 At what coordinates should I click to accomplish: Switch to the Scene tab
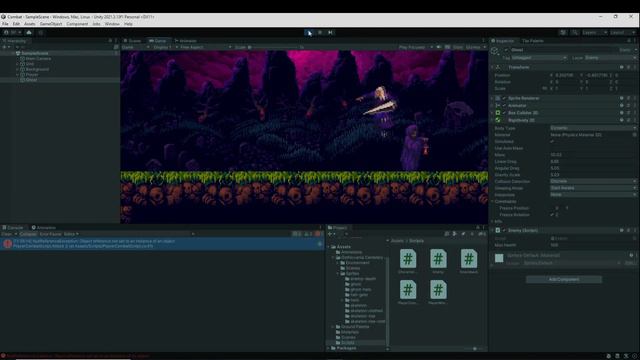[x=132, y=41]
